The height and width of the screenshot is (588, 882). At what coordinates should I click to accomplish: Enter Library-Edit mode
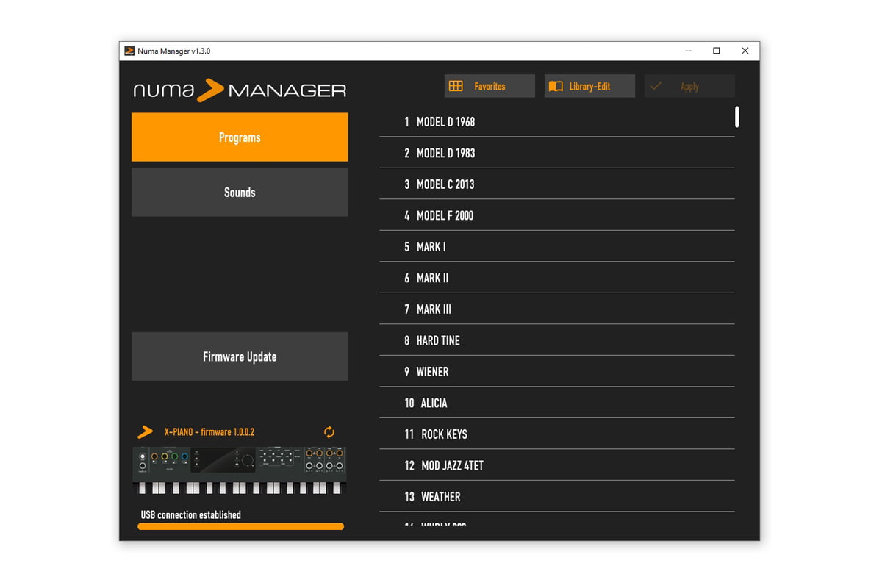589,86
